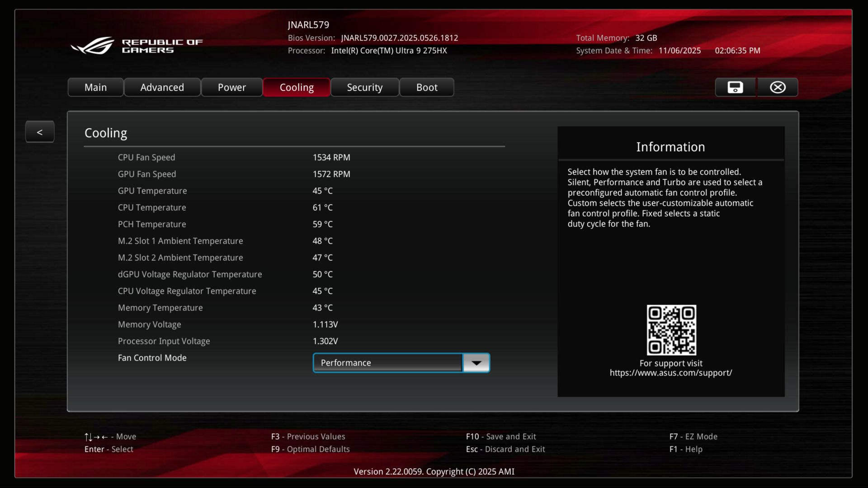This screenshot has height=488, width=868.
Task: Click Esc Discard and Exit hint
Action: coord(505,449)
